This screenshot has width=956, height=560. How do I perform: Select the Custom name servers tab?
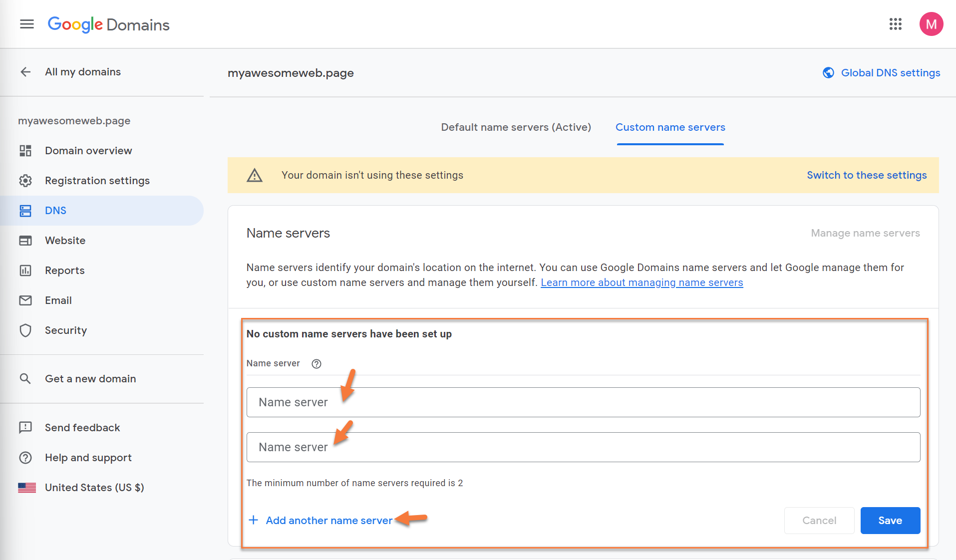pyautogui.click(x=670, y=127)
